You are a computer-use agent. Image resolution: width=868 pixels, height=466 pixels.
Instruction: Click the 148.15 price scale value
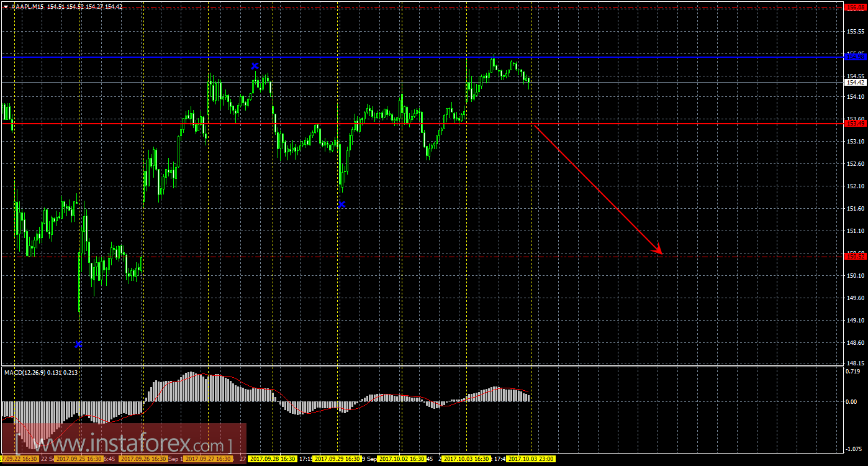[x=856, y=363]
